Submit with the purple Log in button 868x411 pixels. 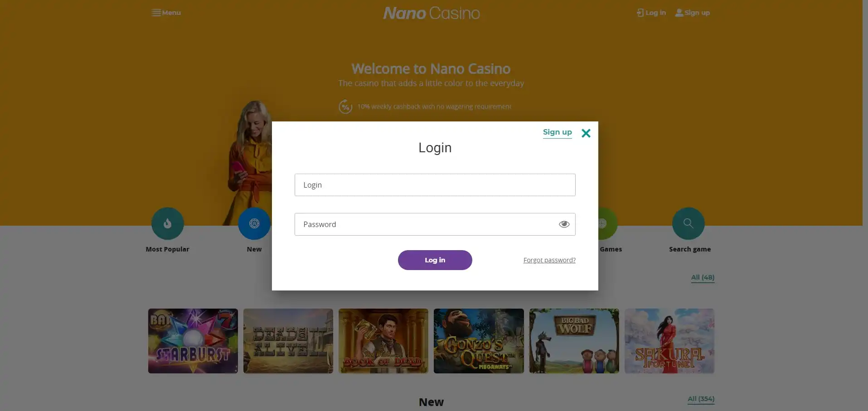(x=435, y=260)
